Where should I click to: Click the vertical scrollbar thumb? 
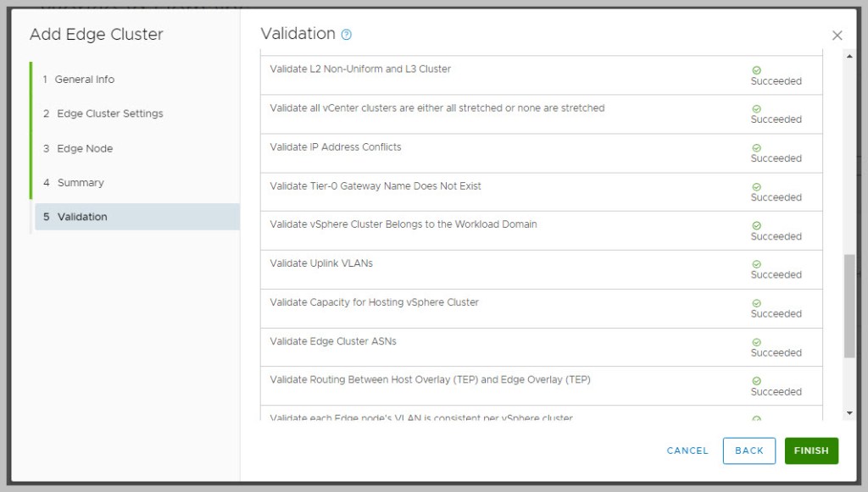[850, 305]
